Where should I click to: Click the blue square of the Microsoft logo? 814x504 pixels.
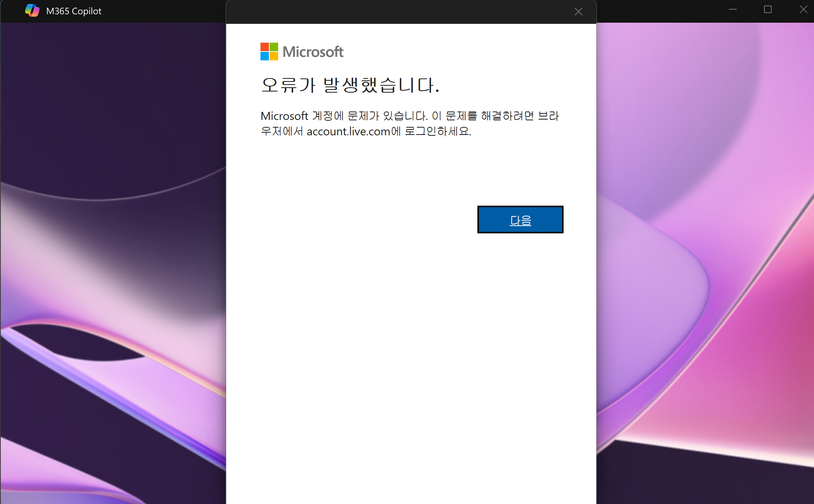point(265,56)
